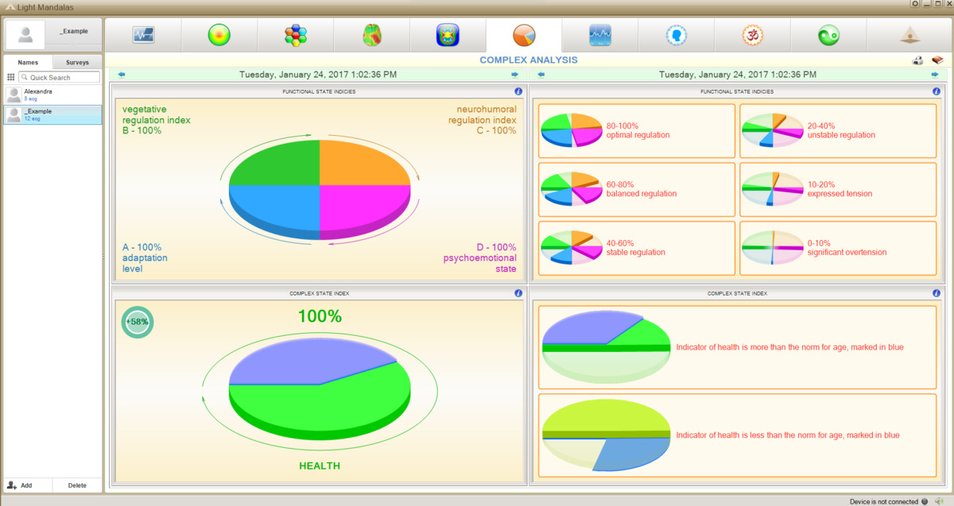This screenshot has width=954, height=506.
Task: Select the colored hexagon cluster module
Action: coord(295,36)
